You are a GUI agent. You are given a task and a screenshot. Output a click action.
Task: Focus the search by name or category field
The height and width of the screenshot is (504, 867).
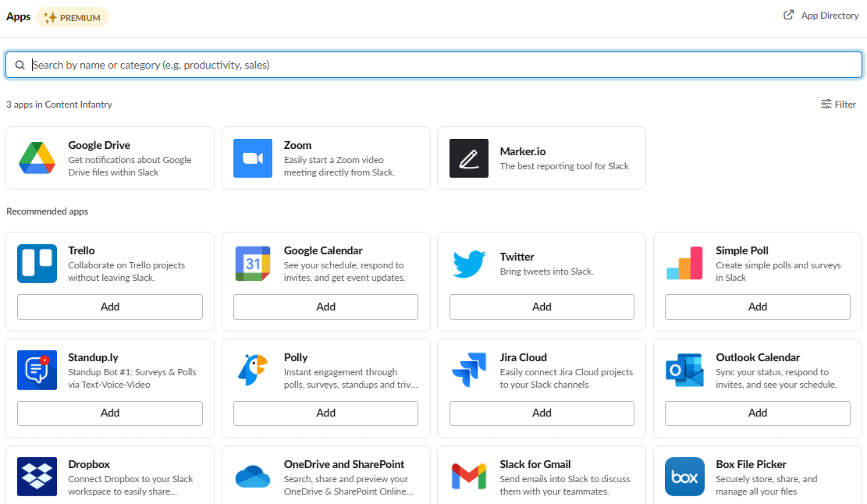pyautogui.click(x=434, y=66)
